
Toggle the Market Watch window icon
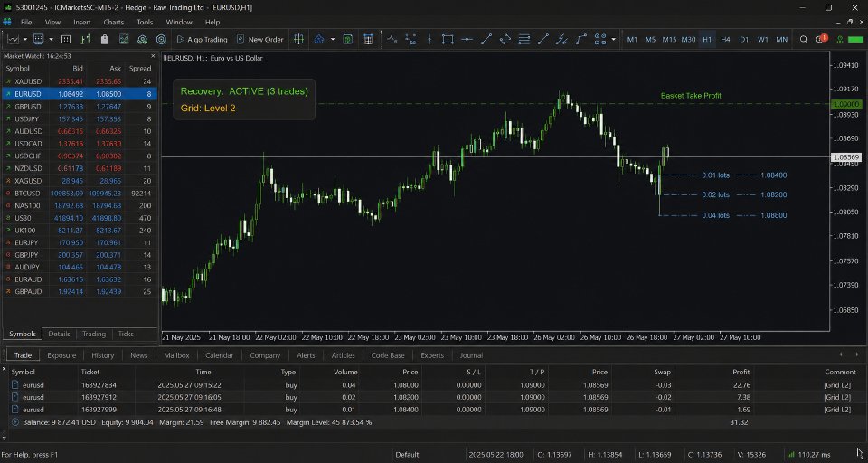tap(66, 39)
